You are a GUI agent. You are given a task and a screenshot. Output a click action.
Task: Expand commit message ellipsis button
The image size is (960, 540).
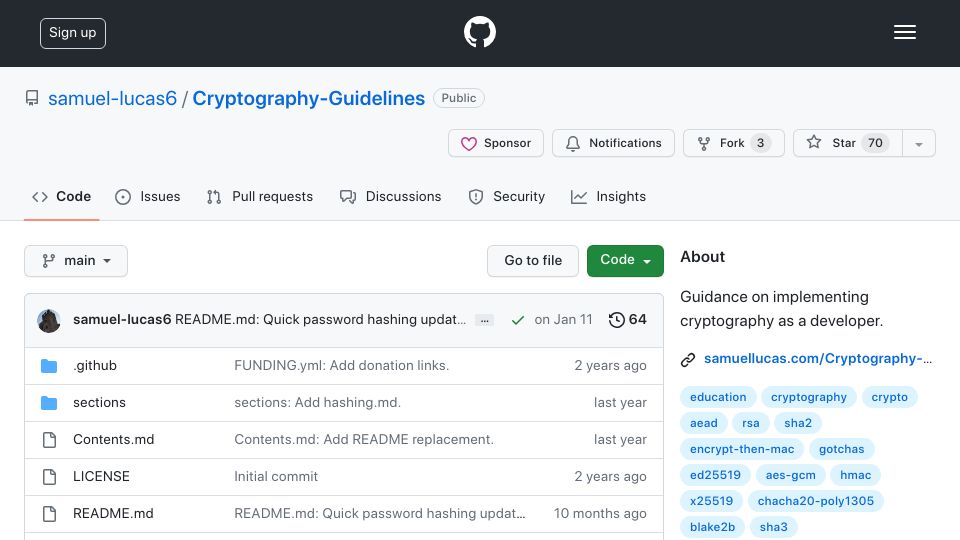[484, 320]
